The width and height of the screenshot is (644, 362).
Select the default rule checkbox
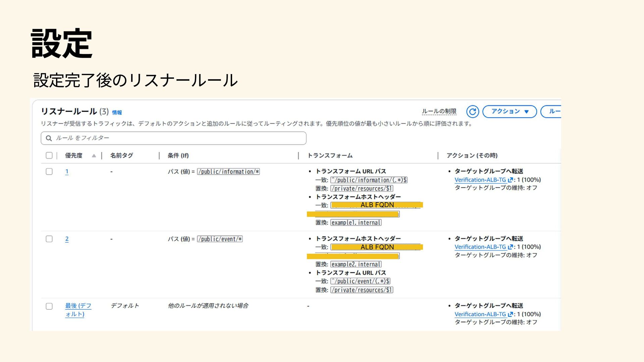click(x=49, y=306)
